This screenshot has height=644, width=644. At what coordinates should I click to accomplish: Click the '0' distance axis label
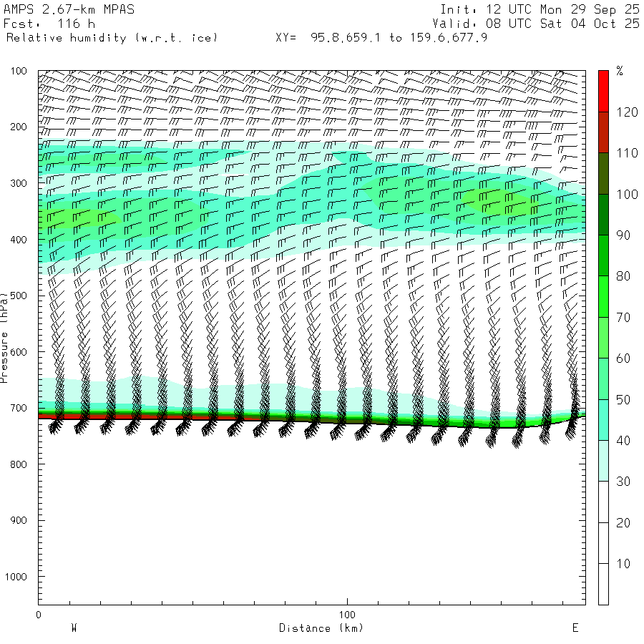pyautogui.click(x=39, y=615)
